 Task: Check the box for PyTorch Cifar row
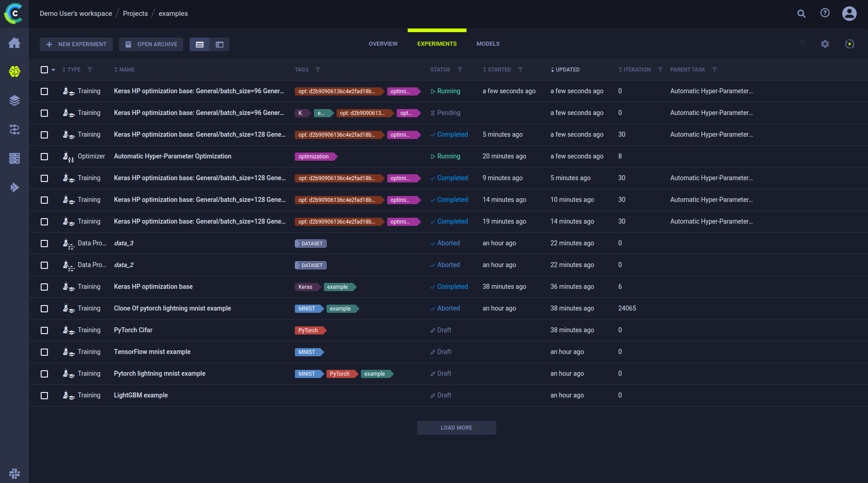44,330
